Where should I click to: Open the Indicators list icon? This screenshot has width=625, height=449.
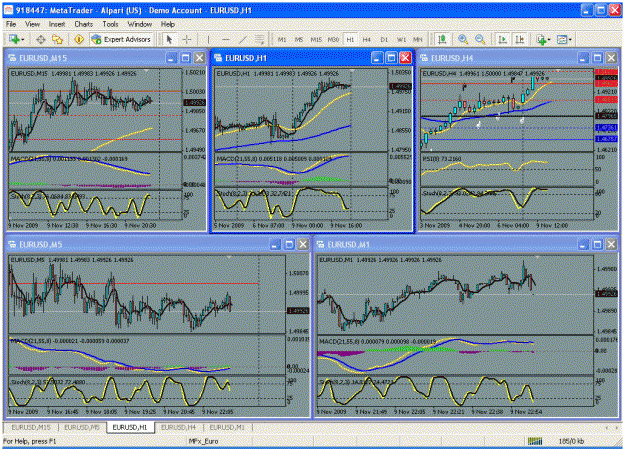pyautogui.click(x=541, y=39)
